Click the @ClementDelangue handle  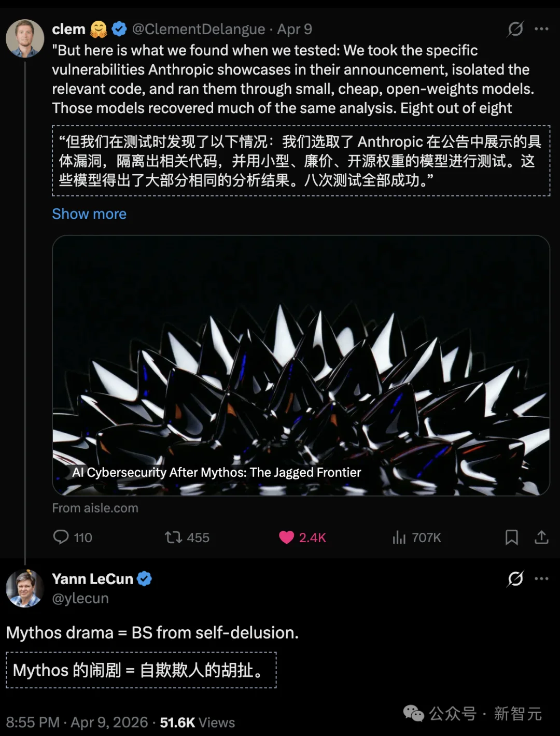pos(199,30)
